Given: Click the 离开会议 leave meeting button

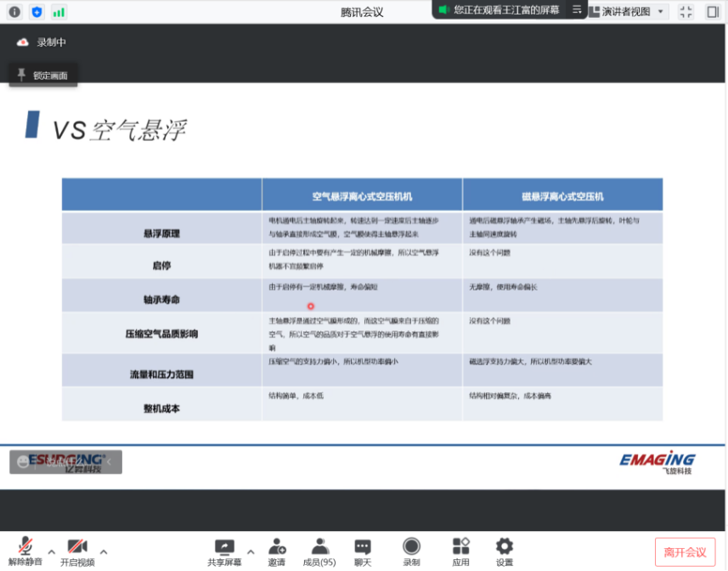Looking at the screenshot, I should (x=685, y=552).
